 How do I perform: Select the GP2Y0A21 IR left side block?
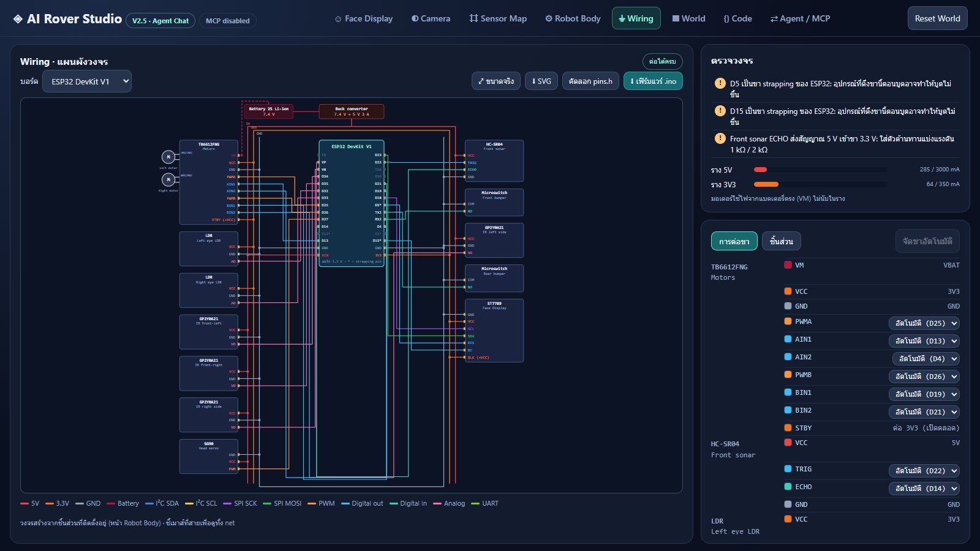coord(494,240)
